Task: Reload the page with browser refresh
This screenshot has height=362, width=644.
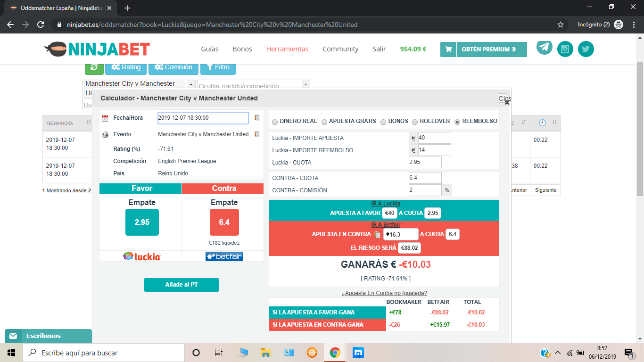Action: pyautogui.click(x=41, y=25)
